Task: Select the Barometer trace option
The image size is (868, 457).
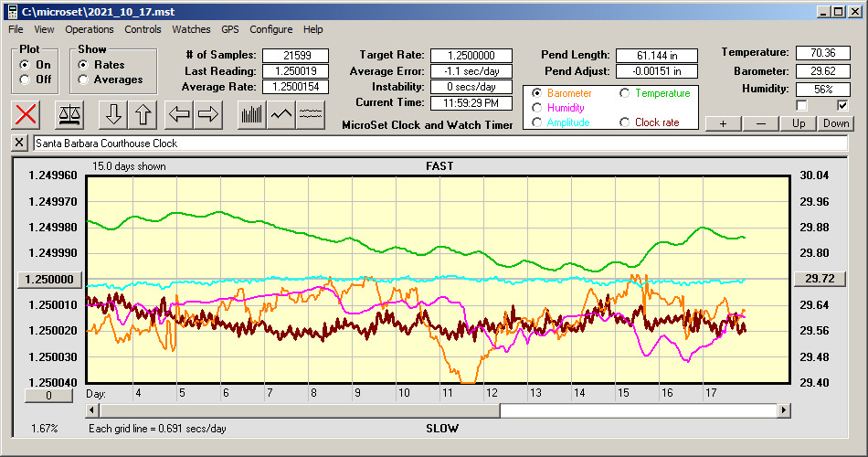Action: point(536,93)
